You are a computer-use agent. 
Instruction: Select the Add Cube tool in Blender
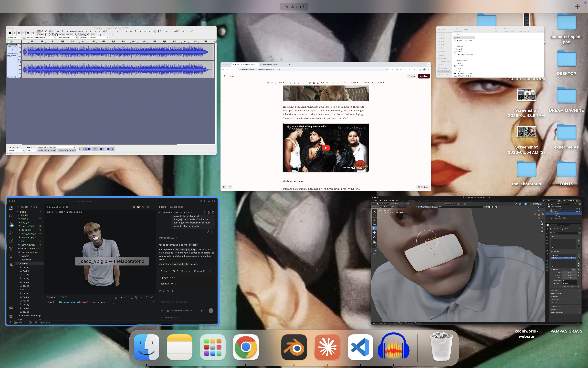(x=374, y=246)
